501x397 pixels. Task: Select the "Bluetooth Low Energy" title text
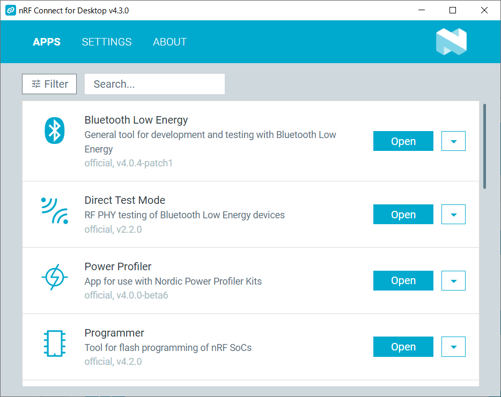tap(136, 120)
